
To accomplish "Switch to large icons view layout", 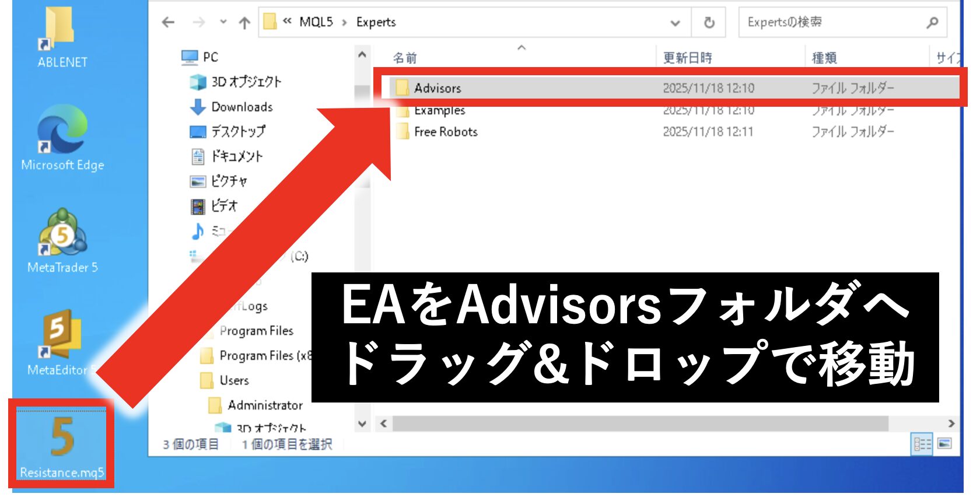I will [944, 444].
